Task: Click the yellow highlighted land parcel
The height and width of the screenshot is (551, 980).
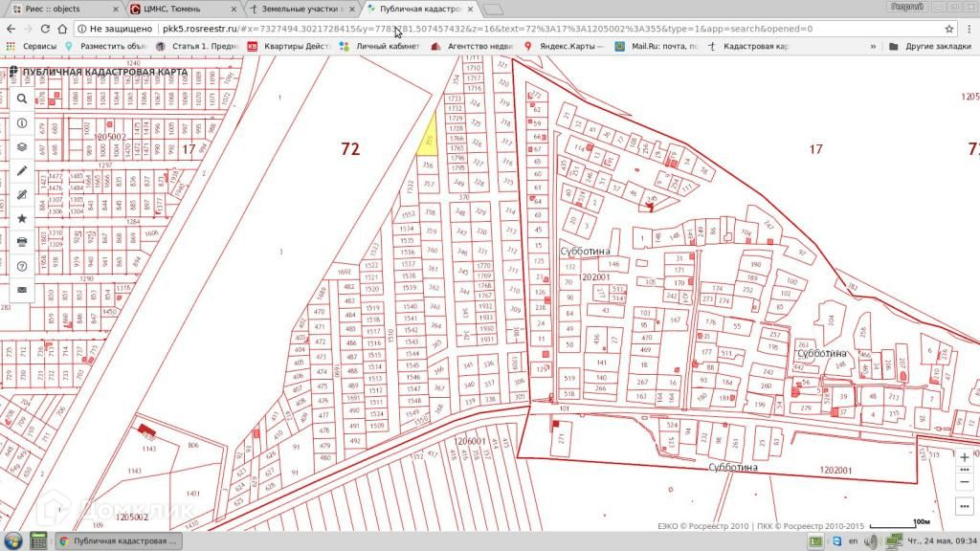Action: [430, 135]
